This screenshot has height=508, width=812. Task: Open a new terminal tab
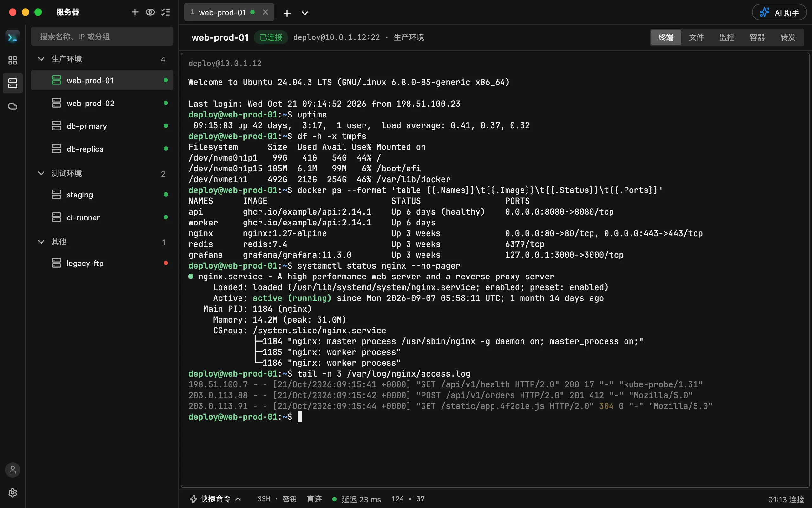287,13
